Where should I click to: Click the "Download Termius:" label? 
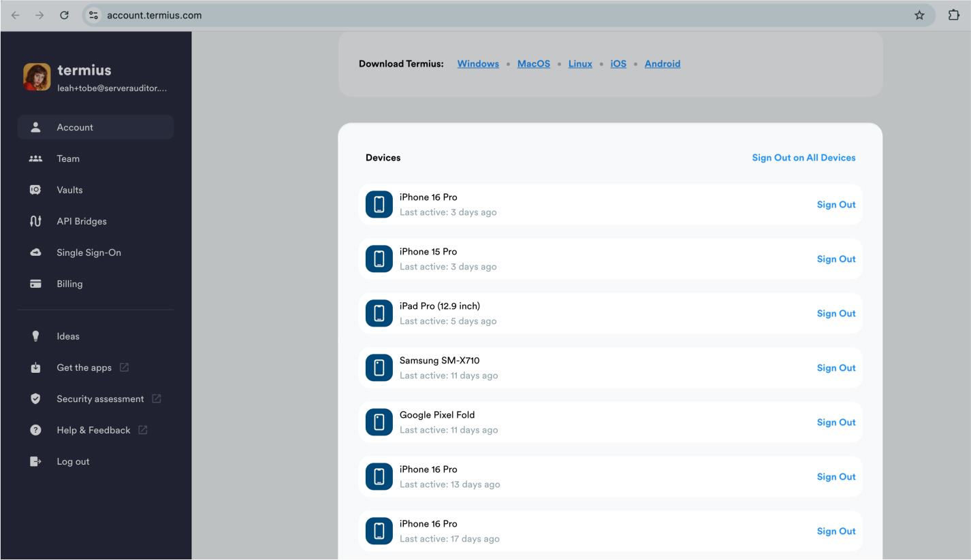(401, 64)
